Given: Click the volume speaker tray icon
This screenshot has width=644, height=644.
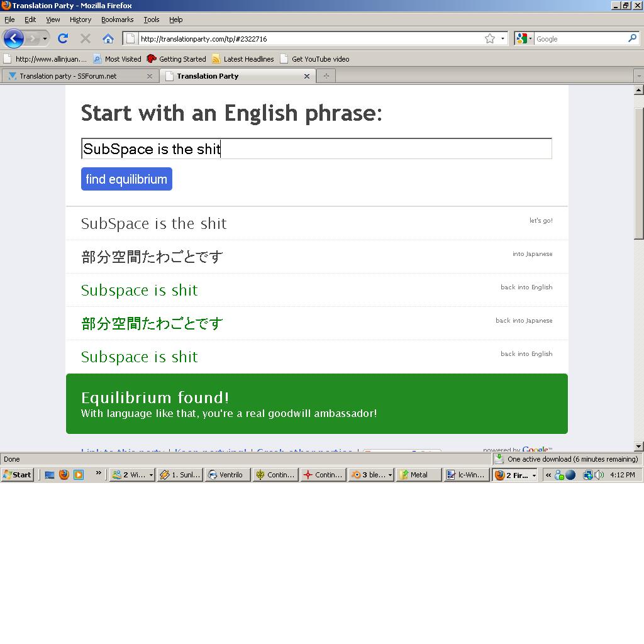Looking at the screenshot, I should pyautogui.click(x=599, y=475).
